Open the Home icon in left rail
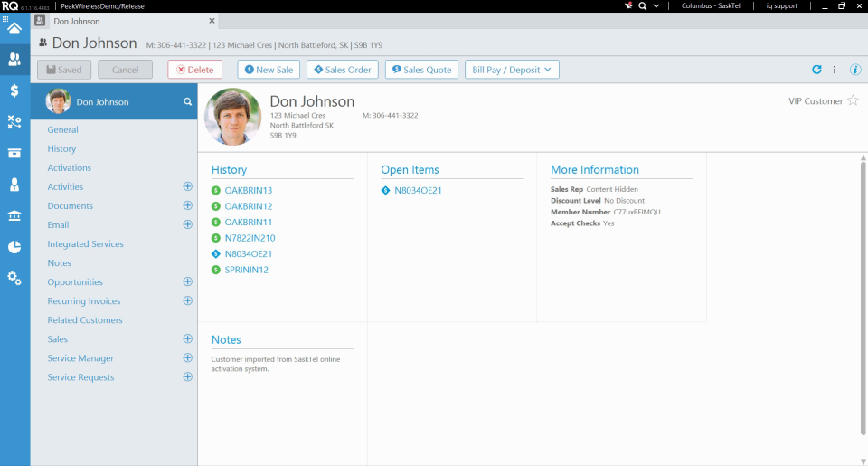This screenshot has width=868, height=466. tap(14, 28)
